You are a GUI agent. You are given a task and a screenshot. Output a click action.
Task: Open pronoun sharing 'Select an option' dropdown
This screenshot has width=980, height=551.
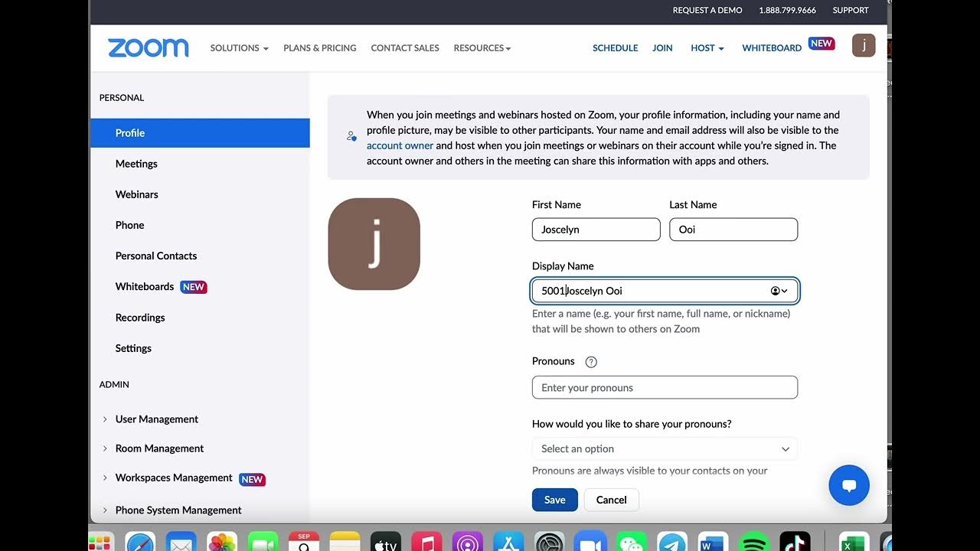665,448
